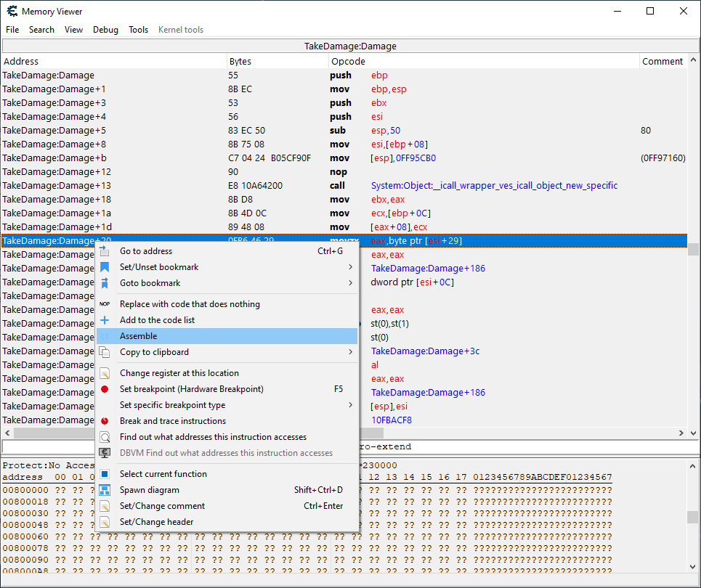Image resolution: width=701 pixels, height=588 pixels.
Task: Click the Copy to clipboard icon
Action: point(105,352)
